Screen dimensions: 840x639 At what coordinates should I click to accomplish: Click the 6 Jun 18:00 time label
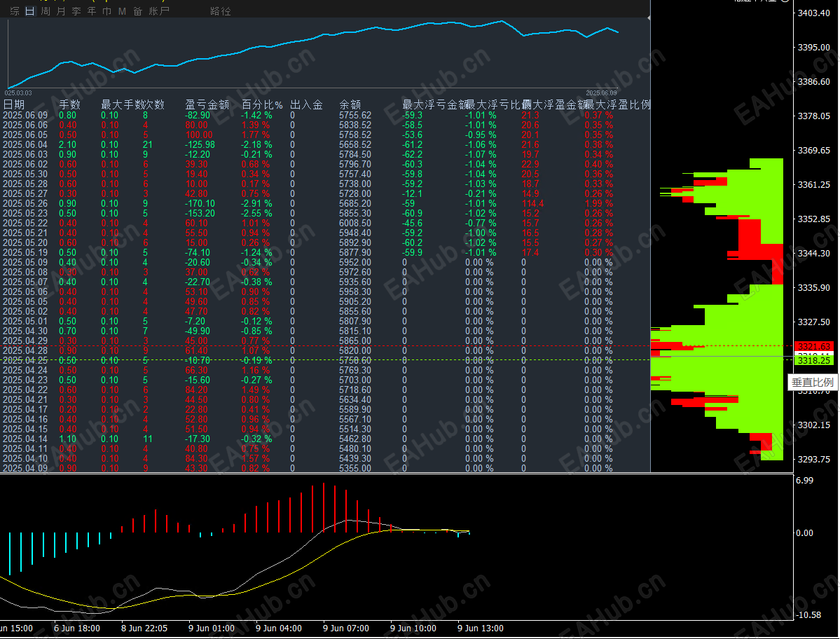76,628
